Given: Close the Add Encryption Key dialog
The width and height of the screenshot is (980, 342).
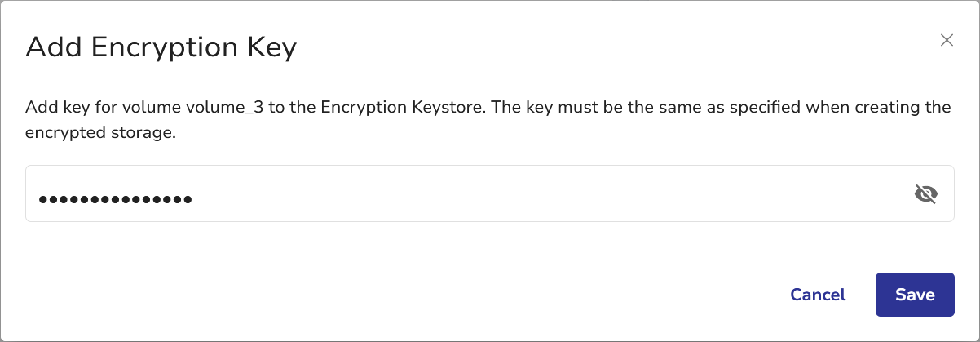Looking at the screenshot, I should [x=947, y=41].
